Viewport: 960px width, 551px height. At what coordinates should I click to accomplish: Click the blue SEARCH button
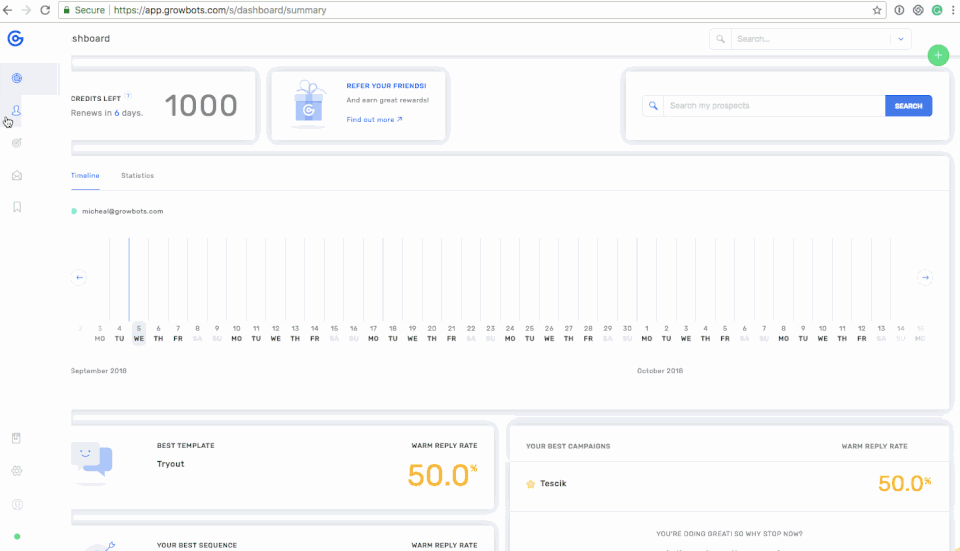(x=908, y=106)
